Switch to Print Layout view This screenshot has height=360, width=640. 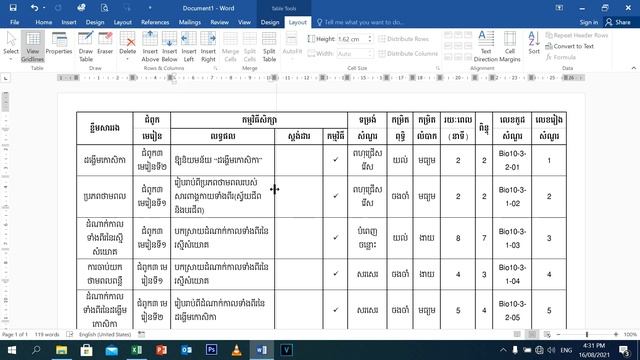(x=532, y=334)
